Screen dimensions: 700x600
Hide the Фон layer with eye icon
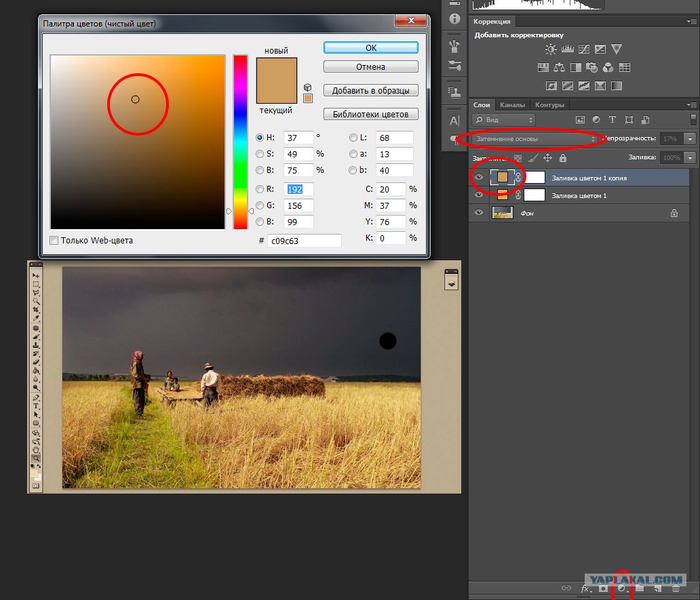pos(479,213)
